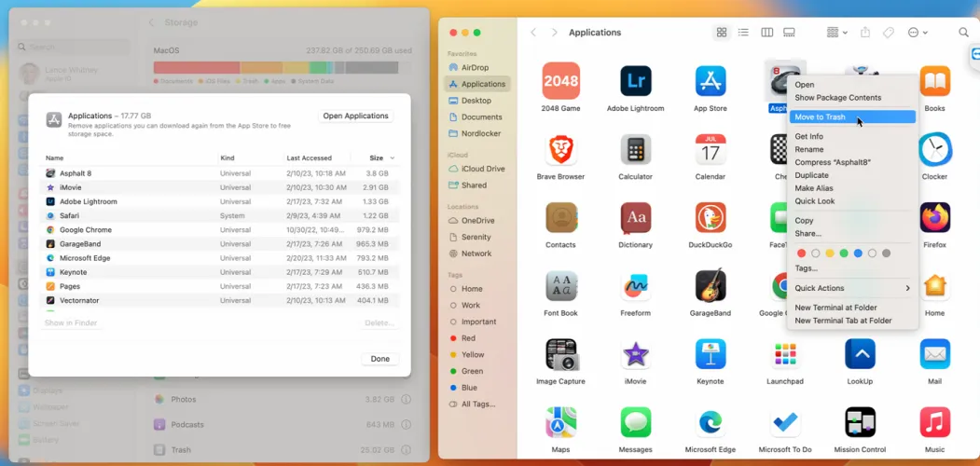Choose Move to Trash from context menu
The width and height of the screenshot is (980, 466).
coord(820,117)
